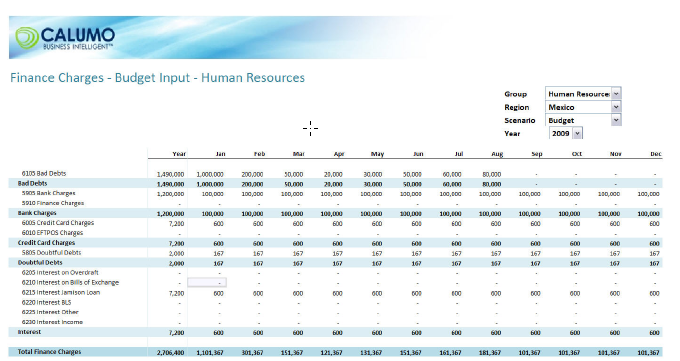Viewport: 680px width, 361px height.
Task: Click the Year total of Total Finance Charges
Action: [x=170, y=353]
